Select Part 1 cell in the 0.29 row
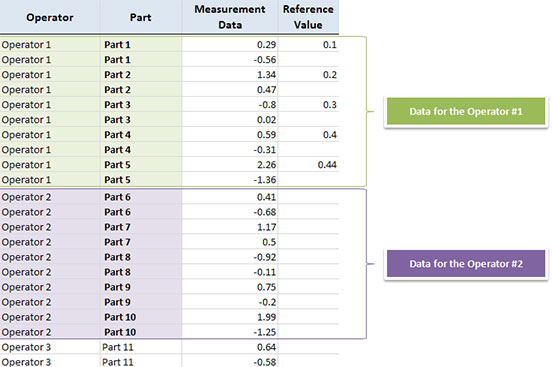The image size is (552, 367). pos(141,45)
